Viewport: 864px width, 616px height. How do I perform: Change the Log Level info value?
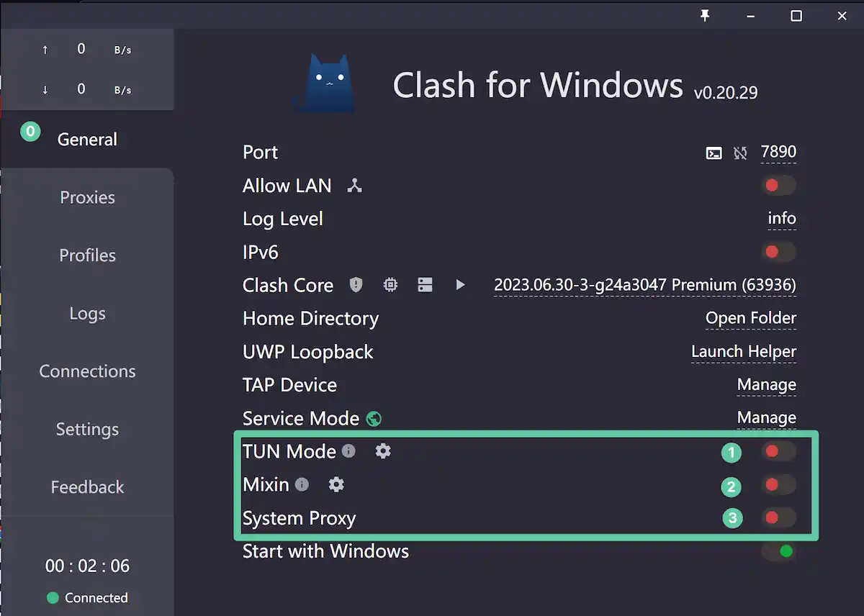pos(782,219)
